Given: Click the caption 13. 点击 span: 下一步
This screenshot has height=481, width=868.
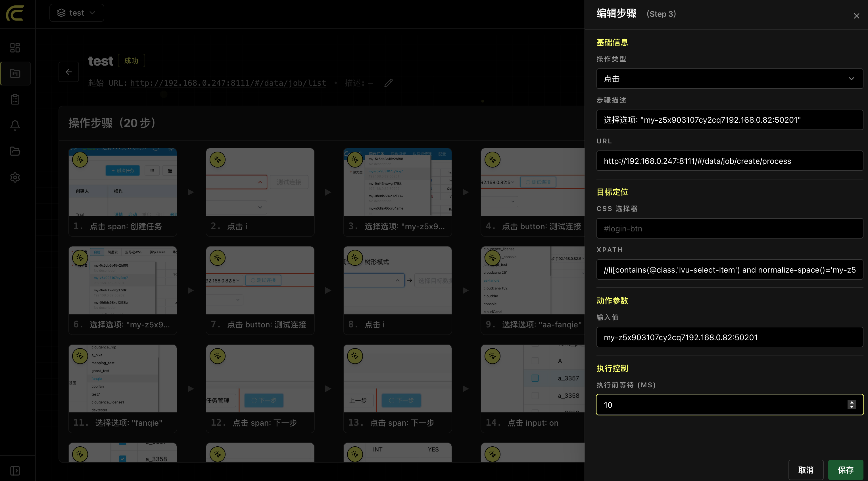Looking at the screenshot, I should [391, 423].
